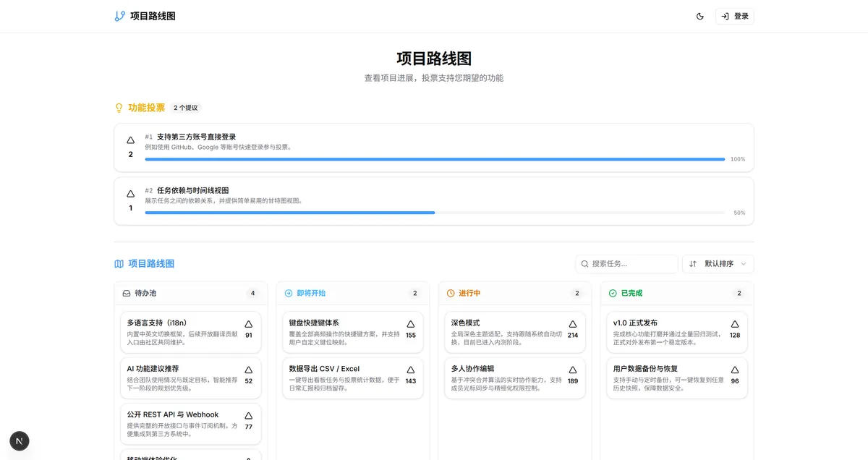This screenshot has width=868, height=460.
Task: Click the check-circle icon of 已完成 column
Action: [x=613, y=293]
